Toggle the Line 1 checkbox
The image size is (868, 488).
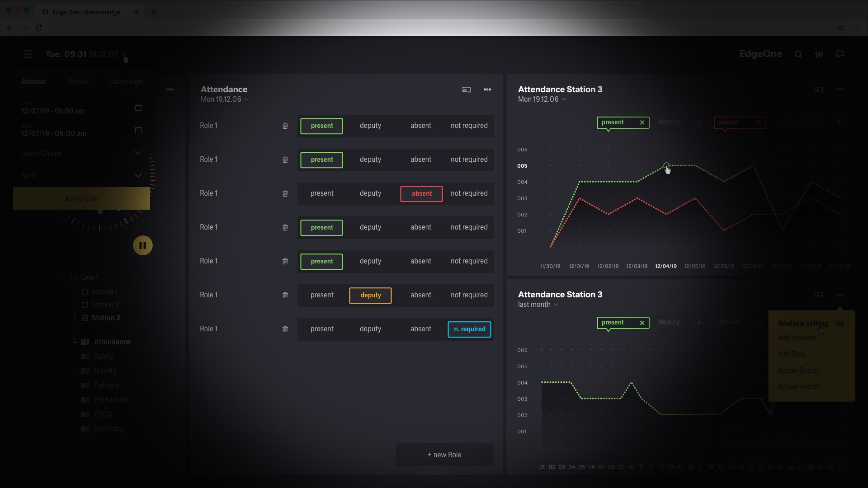[x=75, y=277]
